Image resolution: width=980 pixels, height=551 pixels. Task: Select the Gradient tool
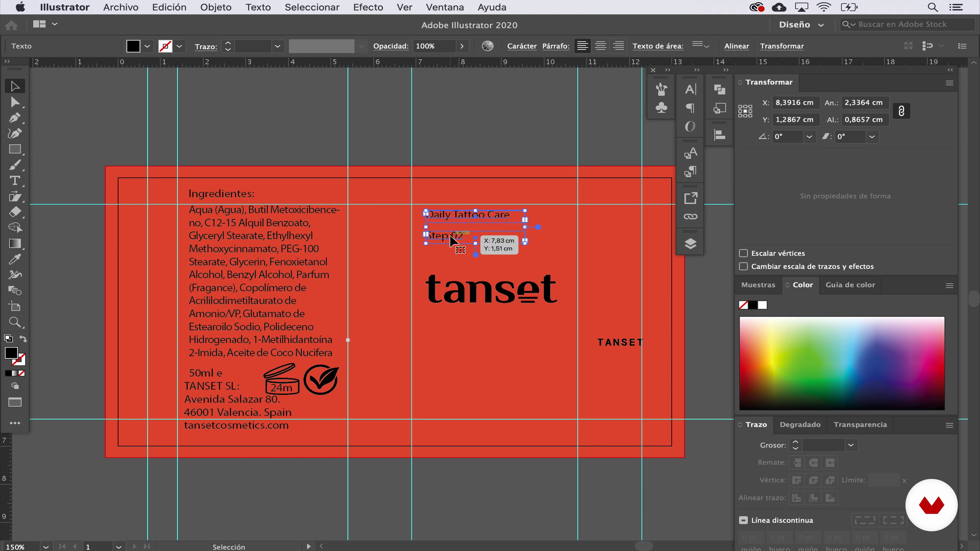click(15, 243)
